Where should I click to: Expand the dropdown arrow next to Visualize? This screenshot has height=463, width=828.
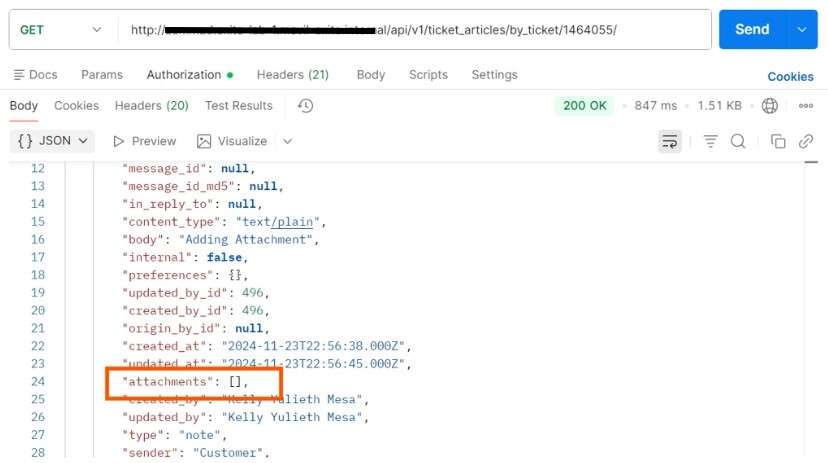click(x=288, y=141)
